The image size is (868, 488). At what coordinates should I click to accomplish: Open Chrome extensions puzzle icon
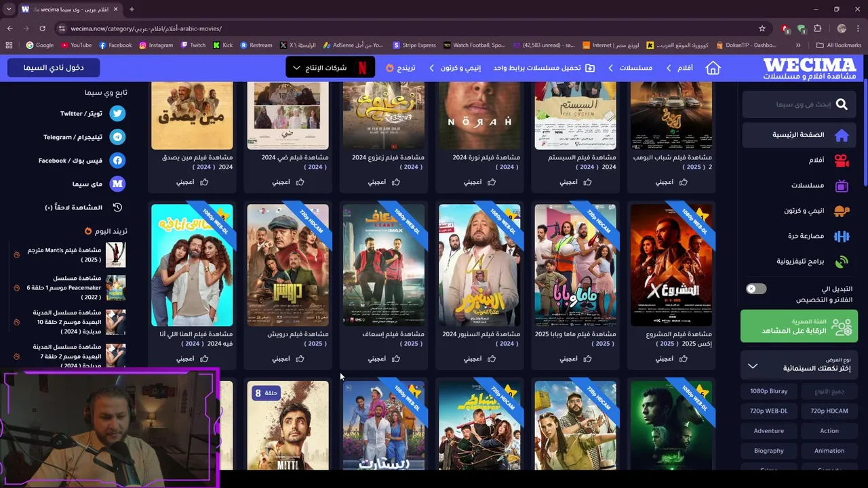pos(817,28)
